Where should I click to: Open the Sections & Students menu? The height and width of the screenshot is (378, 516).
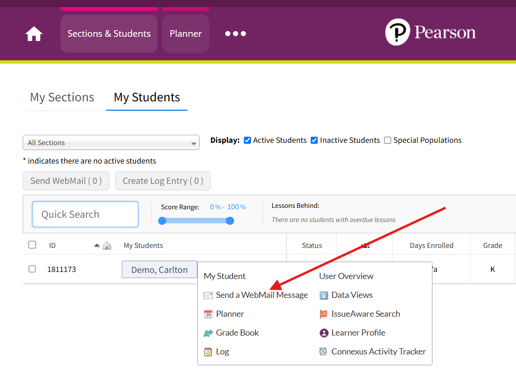pos(109,34)
